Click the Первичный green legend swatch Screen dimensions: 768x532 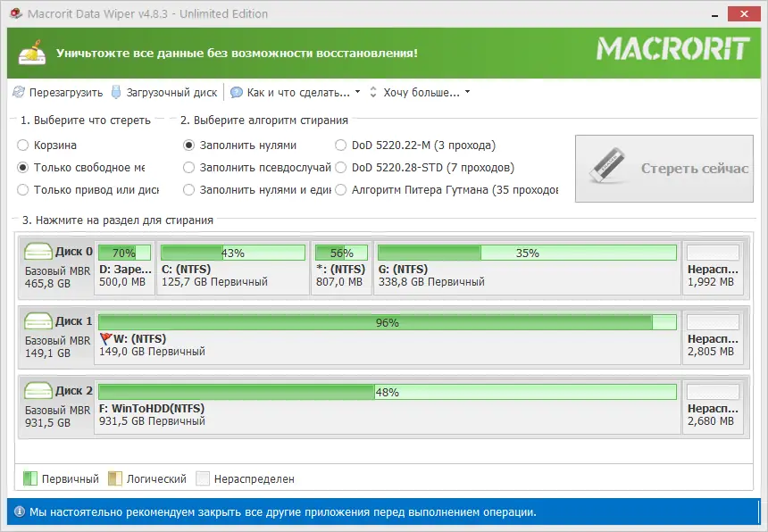pyautogui.click(x=30, y=478)
